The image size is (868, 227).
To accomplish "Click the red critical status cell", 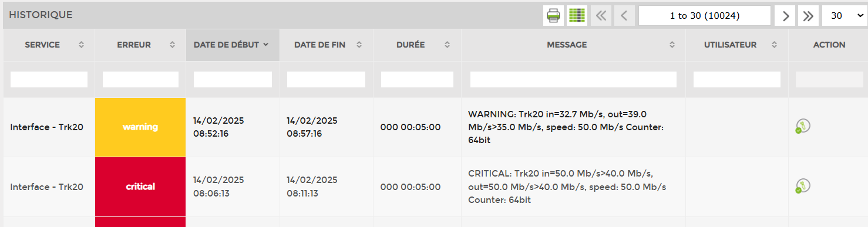I will tap(140, 187).
